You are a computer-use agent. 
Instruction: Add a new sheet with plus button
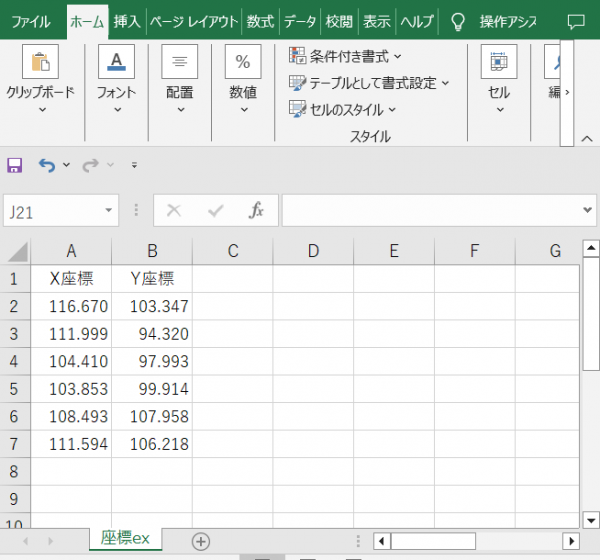coord(201,541)
